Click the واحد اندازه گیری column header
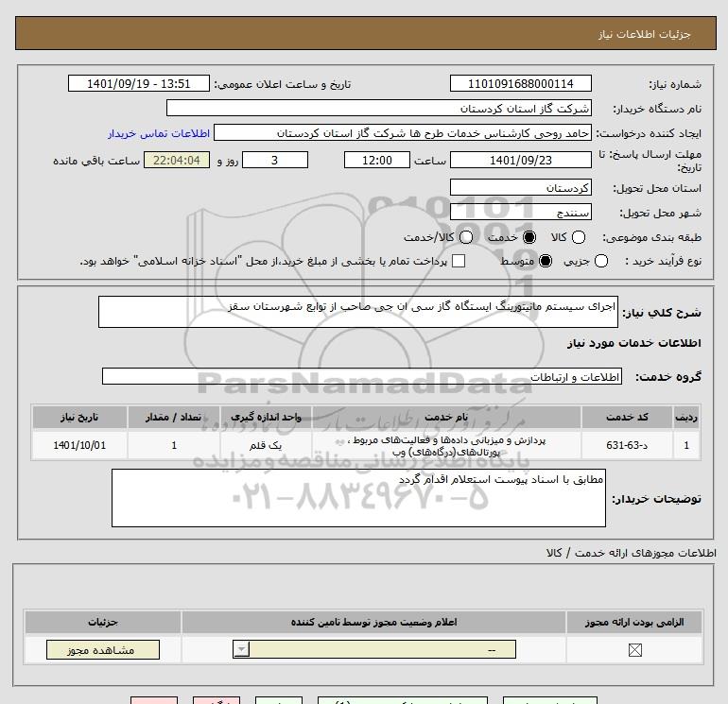728x704 pixels. pyautogui.click(x=266, y=417)
